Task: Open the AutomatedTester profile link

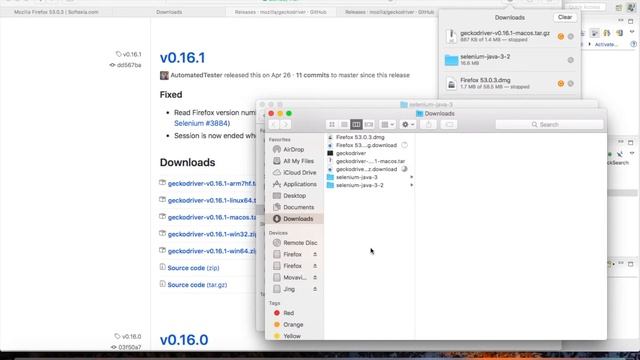Action: click(196, 75)
